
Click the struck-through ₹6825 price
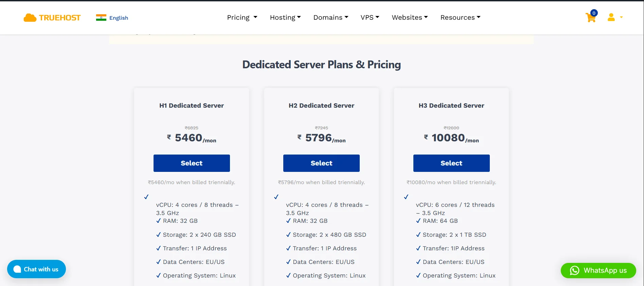coord(192,128)
